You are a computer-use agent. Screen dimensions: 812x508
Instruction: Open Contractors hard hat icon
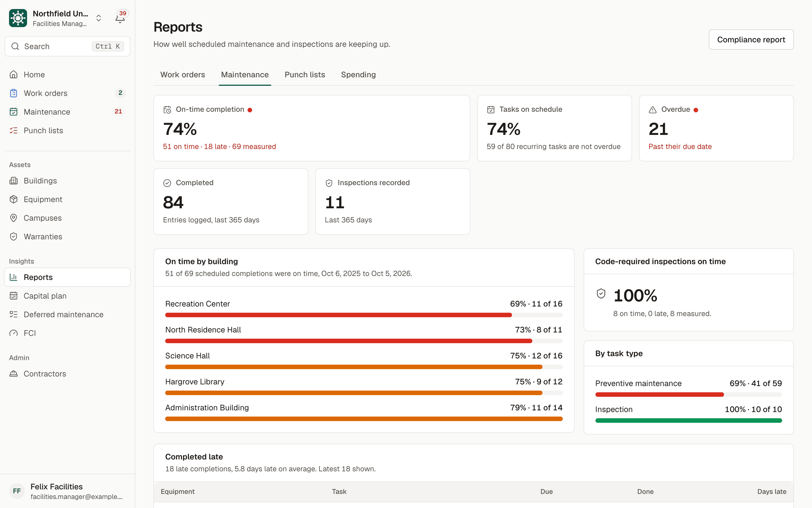[14, 374]
